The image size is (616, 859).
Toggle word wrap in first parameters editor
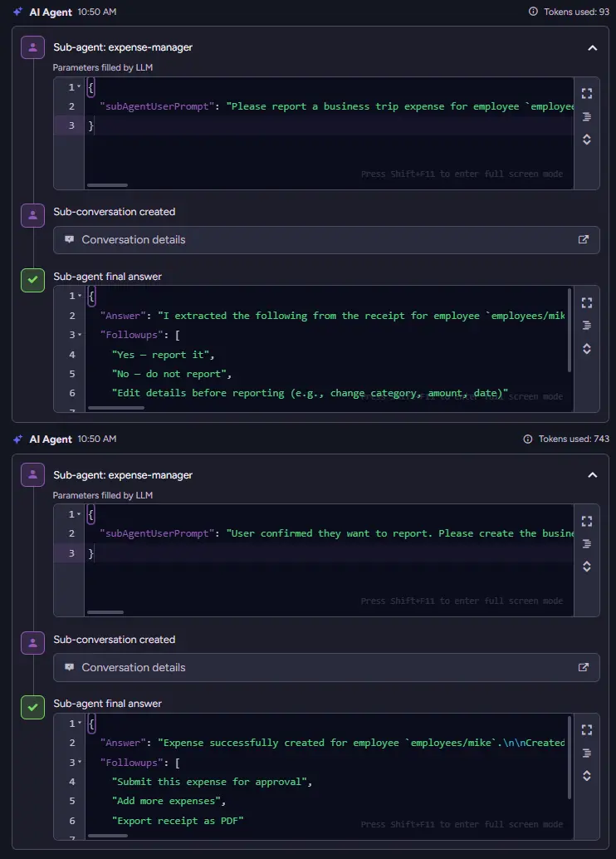pyautogui.click(x=586, y=116)
